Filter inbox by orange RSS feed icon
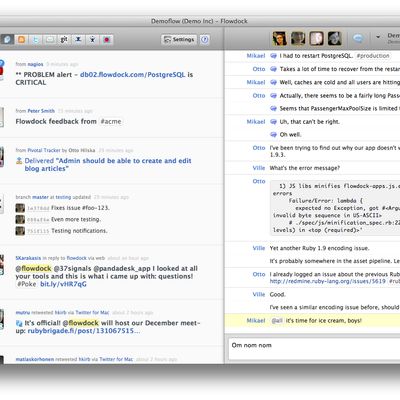 22,40
